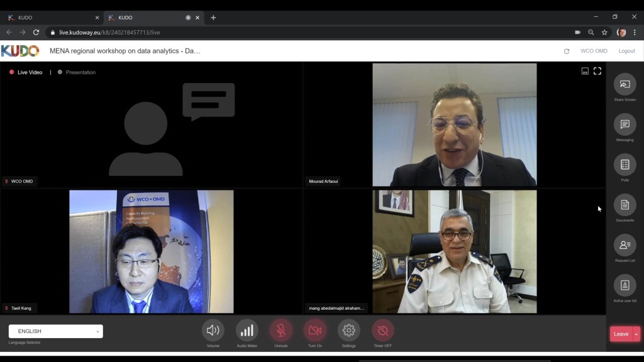
Task: Select the Live Video view
Action: click(x=29, y=72)
